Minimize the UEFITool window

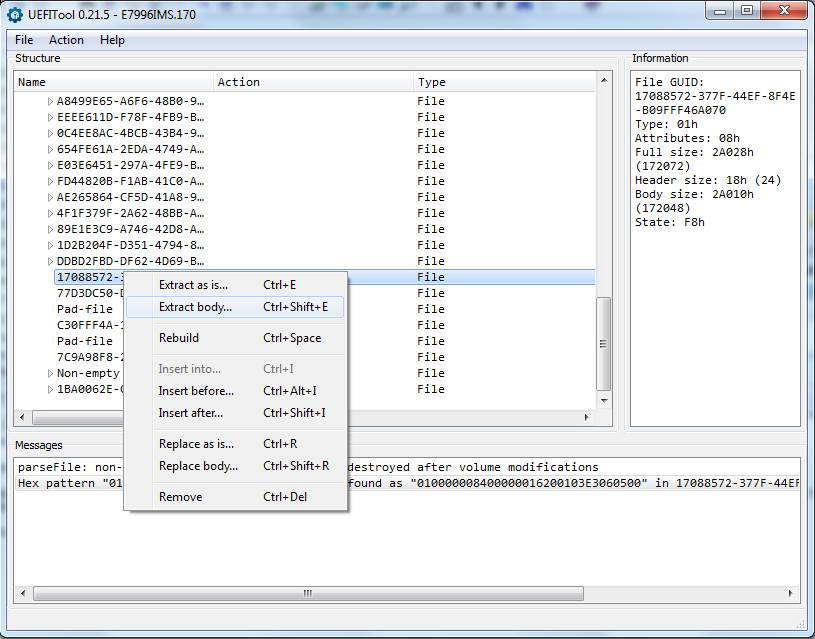click(x=720, y=11)
